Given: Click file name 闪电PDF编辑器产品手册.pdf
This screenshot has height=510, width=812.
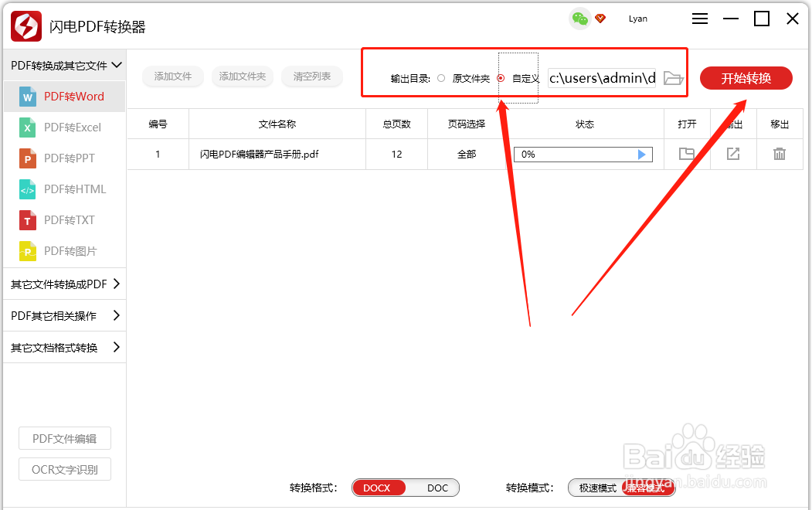Looking at the screenshot, I should (260, 155).
